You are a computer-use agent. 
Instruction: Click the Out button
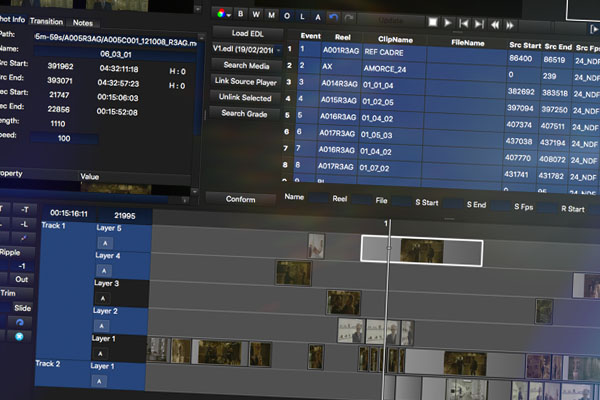[x=21, y=279]
